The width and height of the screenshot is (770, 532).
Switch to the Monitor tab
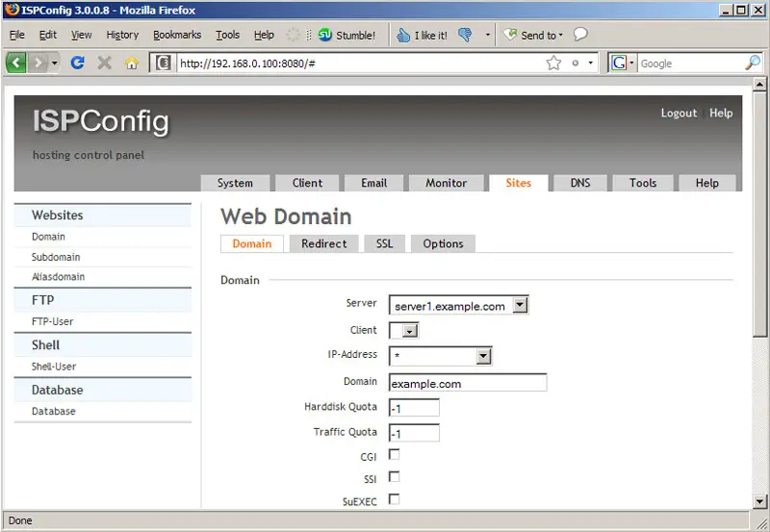click(446, 183)
